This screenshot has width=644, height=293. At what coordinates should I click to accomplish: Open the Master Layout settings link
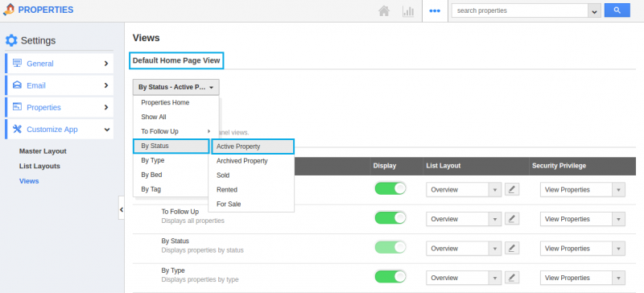pos(43,151)
